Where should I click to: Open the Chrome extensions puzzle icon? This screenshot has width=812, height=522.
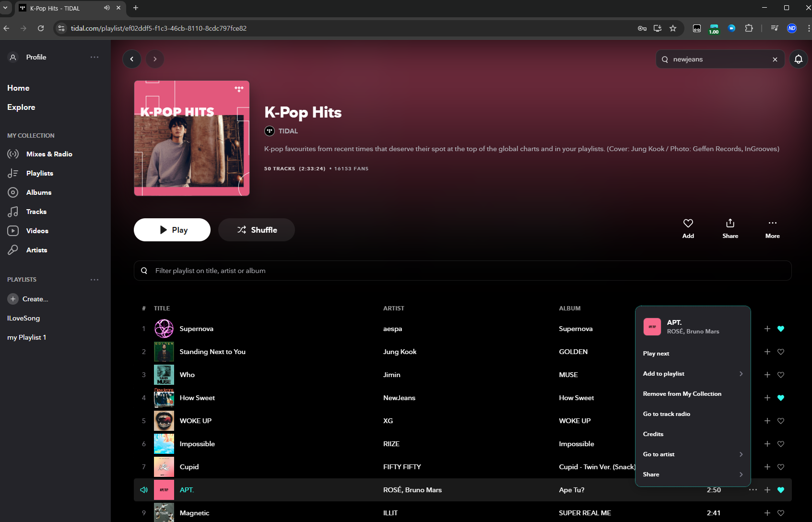pos(749,28)
